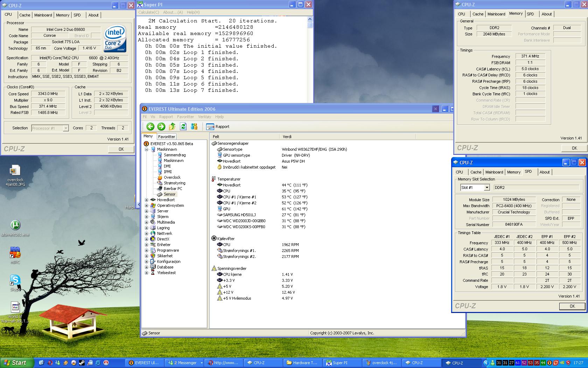Open the Processor #1 selection dropdown
Viewport: 588px width, 368px height.
pyautogui.click(x=65, y=128)
